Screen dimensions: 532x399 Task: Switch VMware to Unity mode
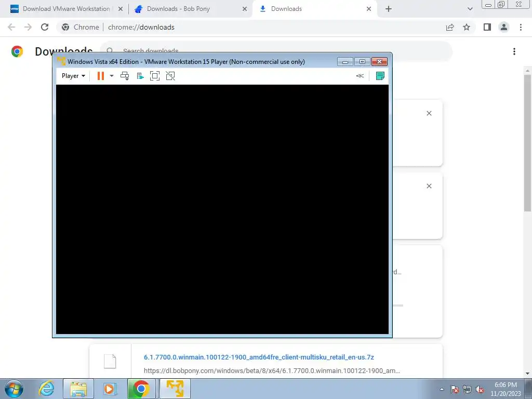170,76
